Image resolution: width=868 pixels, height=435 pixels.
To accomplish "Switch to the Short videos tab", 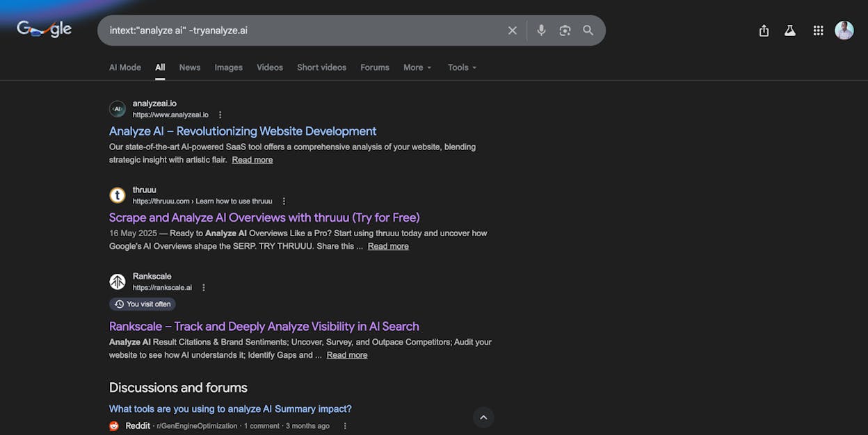I will coord(321,67).
